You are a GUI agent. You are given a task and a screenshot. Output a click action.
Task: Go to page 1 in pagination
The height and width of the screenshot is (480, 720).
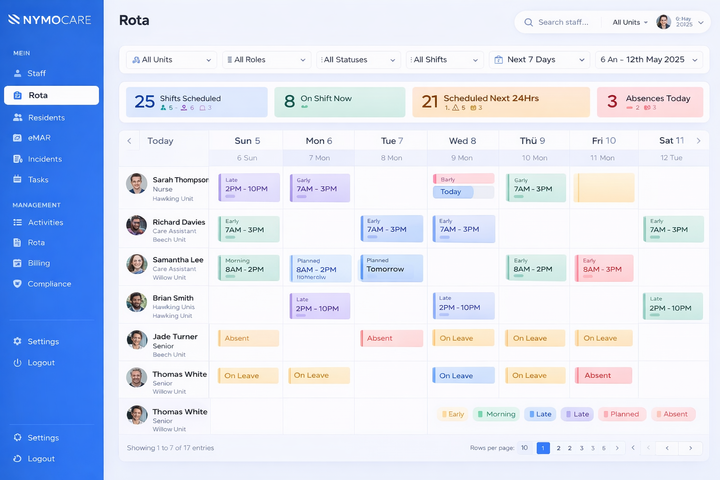pyautogui.click(x=543, y=448)
